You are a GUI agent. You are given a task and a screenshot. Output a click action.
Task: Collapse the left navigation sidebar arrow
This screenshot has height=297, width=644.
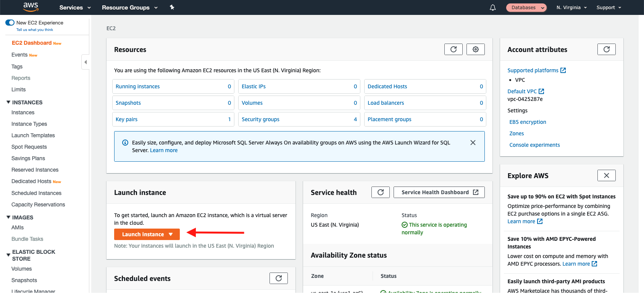[86, 62]
